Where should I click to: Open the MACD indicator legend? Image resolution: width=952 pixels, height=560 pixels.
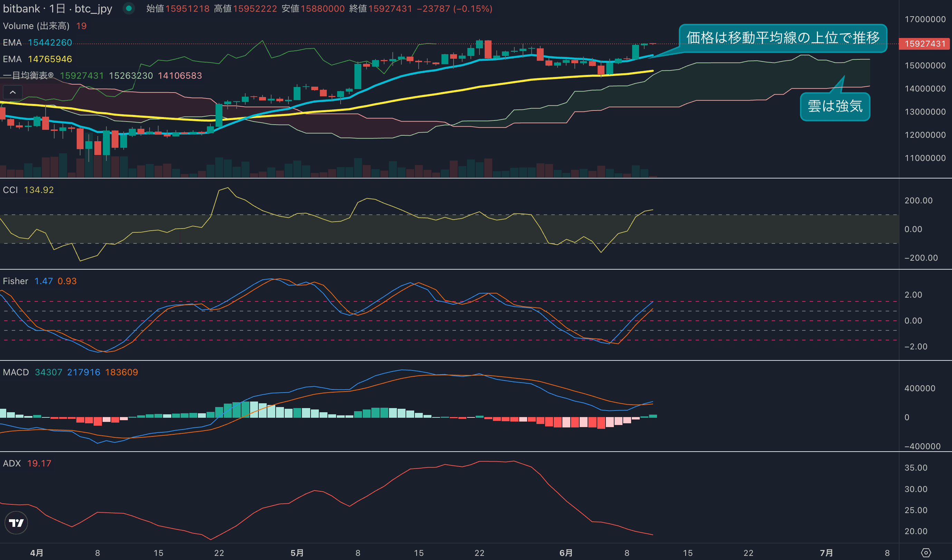[16, 372]
